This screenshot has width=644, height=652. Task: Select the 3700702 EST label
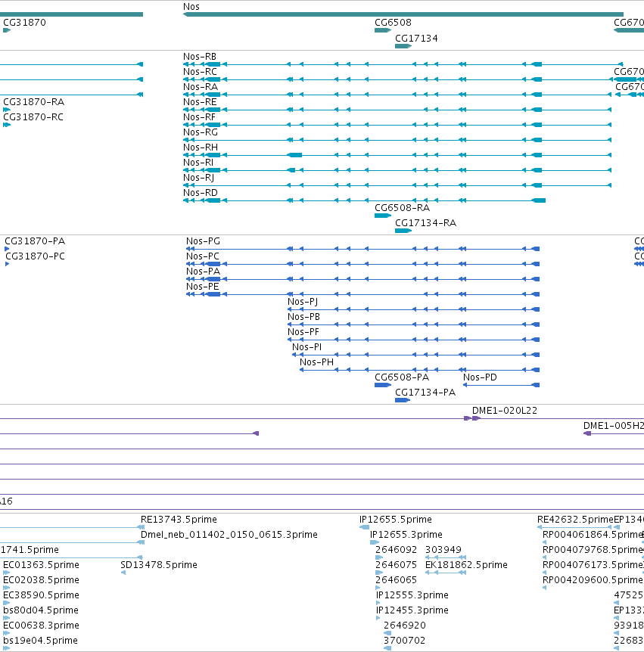click(404, 641)
